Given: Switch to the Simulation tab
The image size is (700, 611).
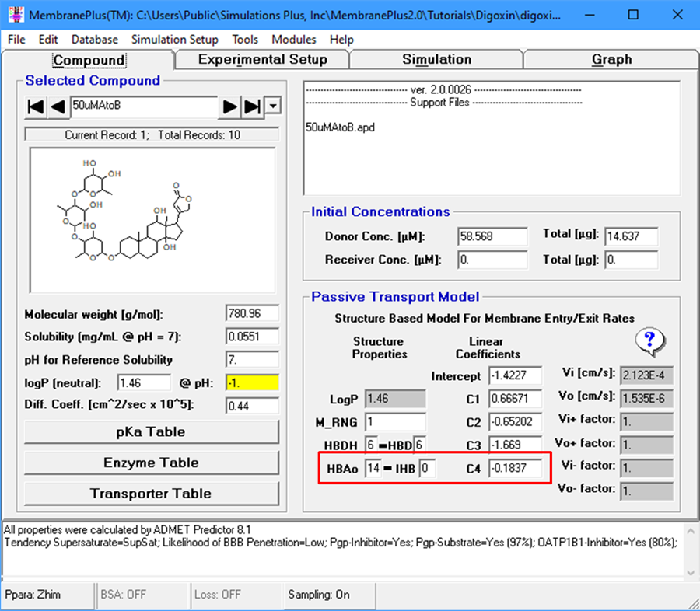Looking at the screenshot, I should (x=436, y=59).
